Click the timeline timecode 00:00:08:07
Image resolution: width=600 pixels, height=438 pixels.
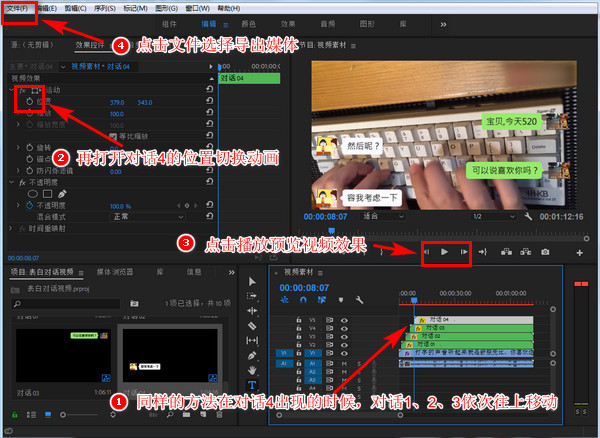point(304,288)
